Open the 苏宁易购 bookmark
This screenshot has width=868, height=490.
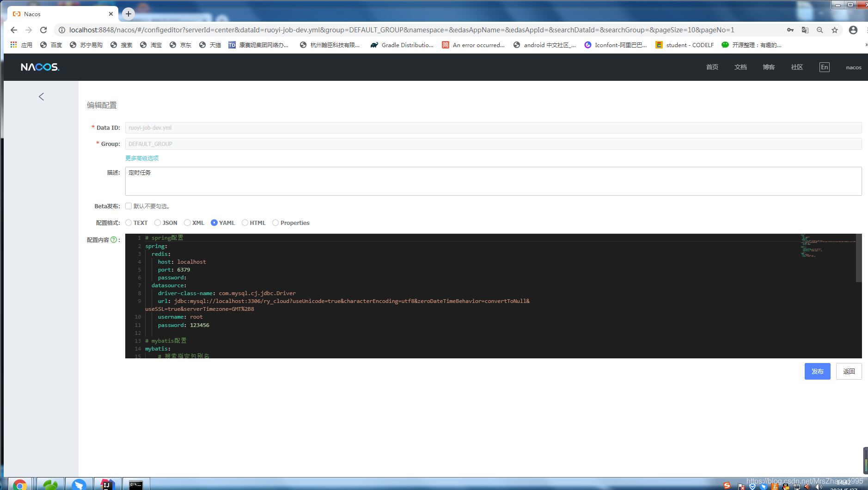pos(86,45)
